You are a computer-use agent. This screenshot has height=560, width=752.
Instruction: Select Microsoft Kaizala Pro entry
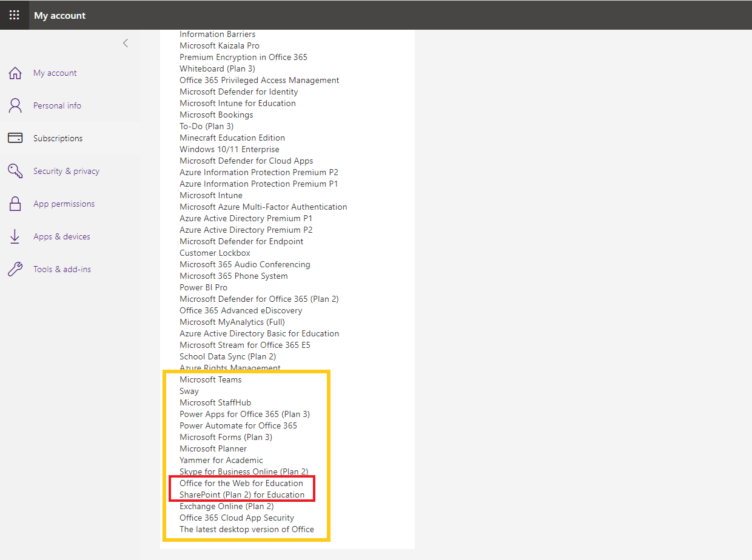pyautogui.click(x=220, y=45)
